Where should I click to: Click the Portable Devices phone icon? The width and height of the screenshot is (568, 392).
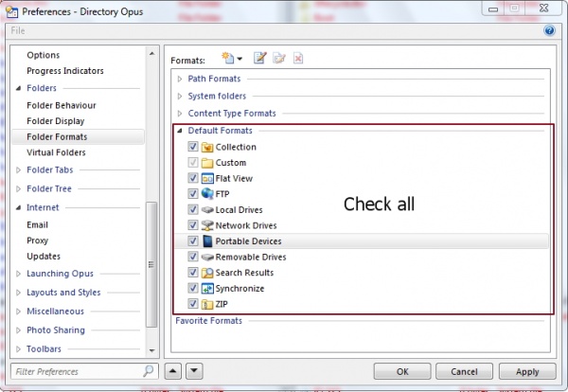(207, 241)
